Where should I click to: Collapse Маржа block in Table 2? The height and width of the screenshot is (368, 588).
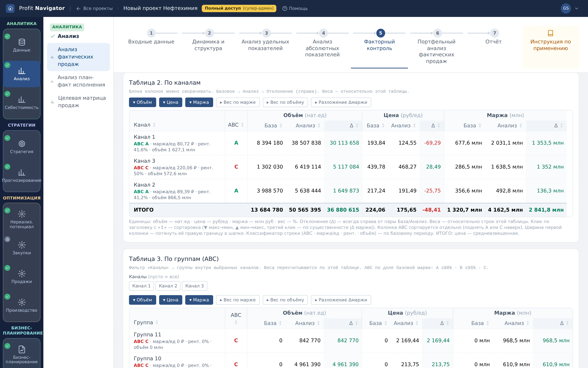tap(199, 102)
